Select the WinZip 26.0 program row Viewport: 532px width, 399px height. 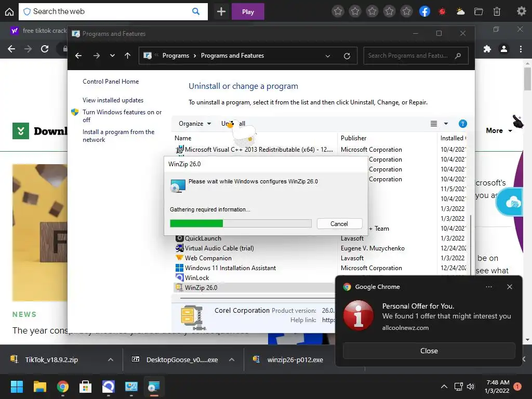[x=255, y=288]
